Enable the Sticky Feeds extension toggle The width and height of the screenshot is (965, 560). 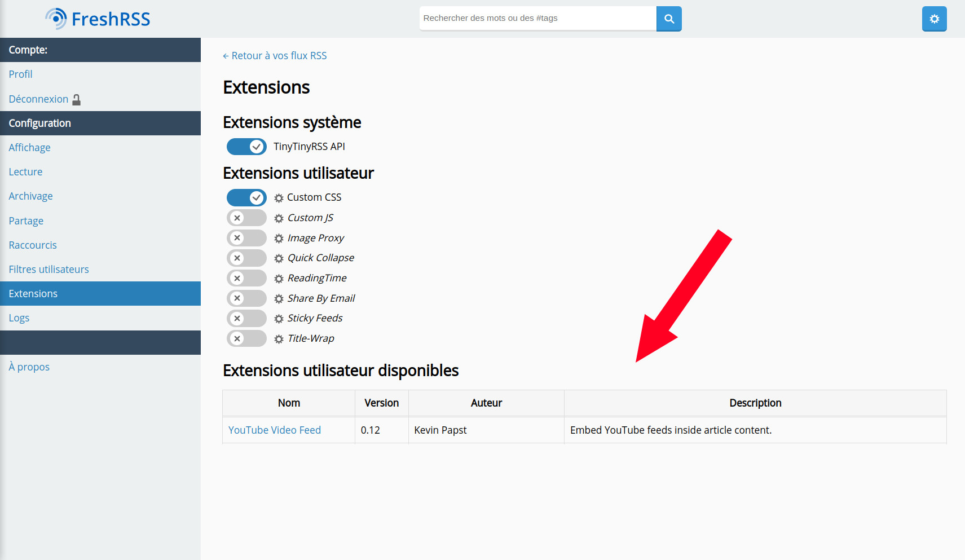pyautogui.click(x=246, y=318)
